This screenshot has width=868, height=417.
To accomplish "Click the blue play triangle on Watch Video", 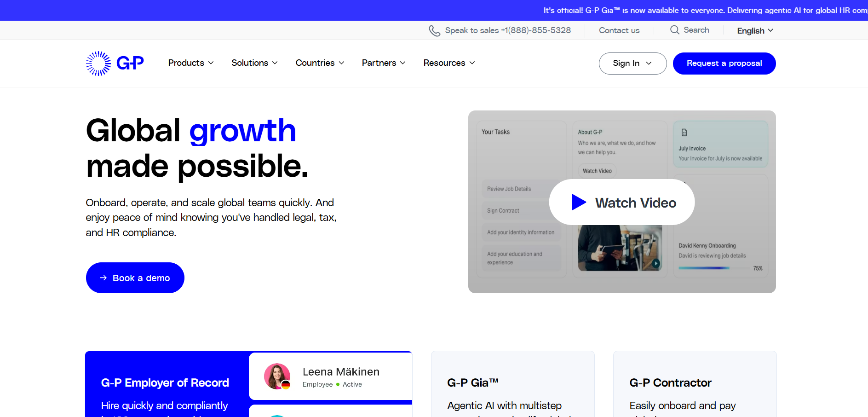I will (x=579, y=202).
